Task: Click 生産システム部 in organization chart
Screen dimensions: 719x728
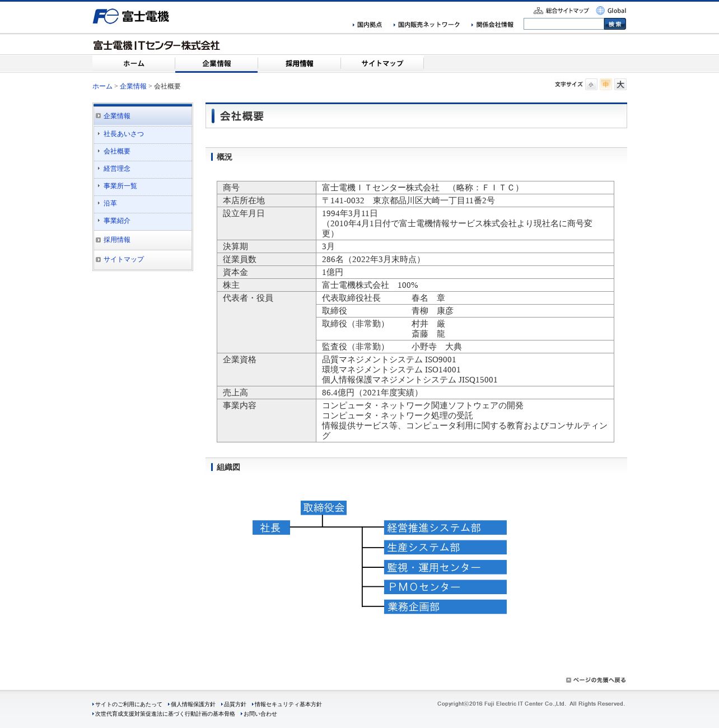Action: (x=445, y=547)
